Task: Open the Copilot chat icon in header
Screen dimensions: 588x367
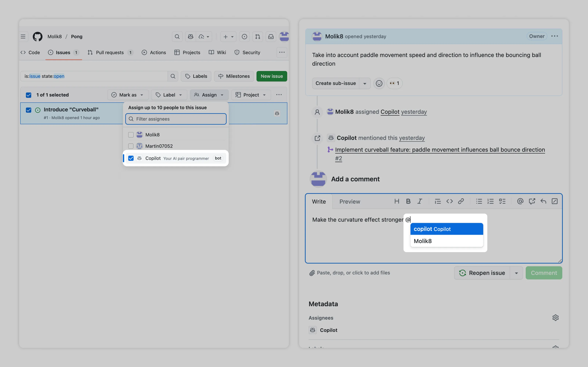Action: pyautogui.click(x=191, y=37)
